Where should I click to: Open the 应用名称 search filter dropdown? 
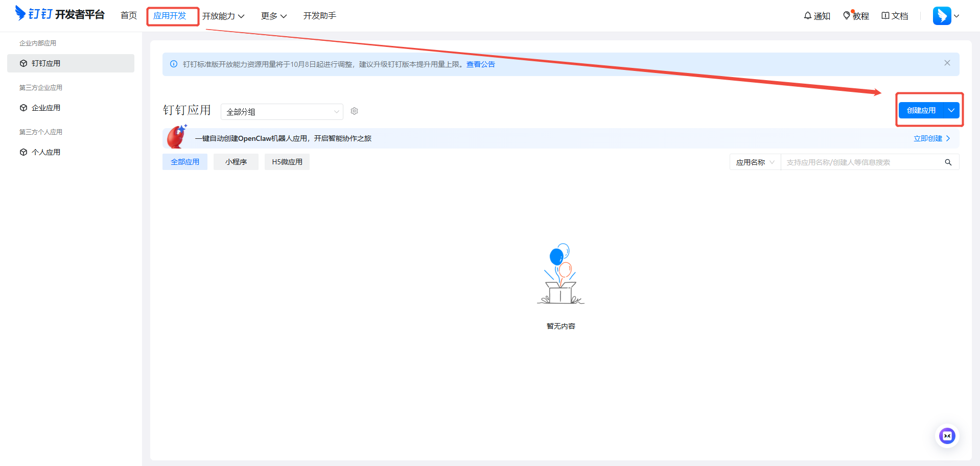(x=755, y=162)
